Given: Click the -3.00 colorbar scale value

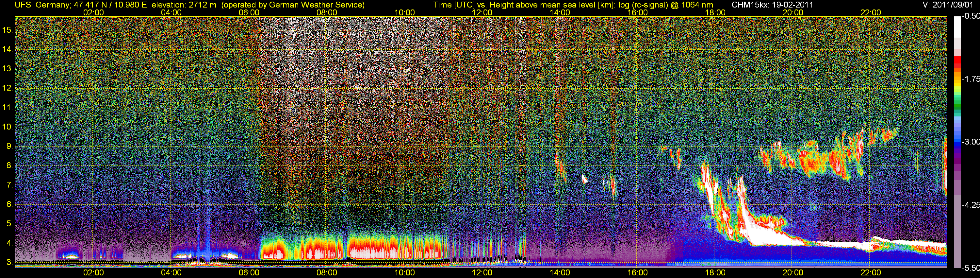Looking at the screenshot, I should pos(971,142).
